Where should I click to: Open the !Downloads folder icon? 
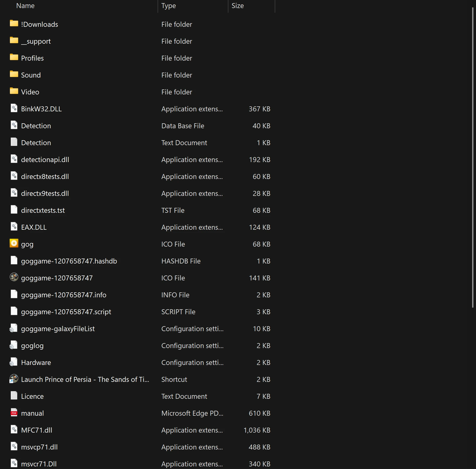tap(14, 24)
